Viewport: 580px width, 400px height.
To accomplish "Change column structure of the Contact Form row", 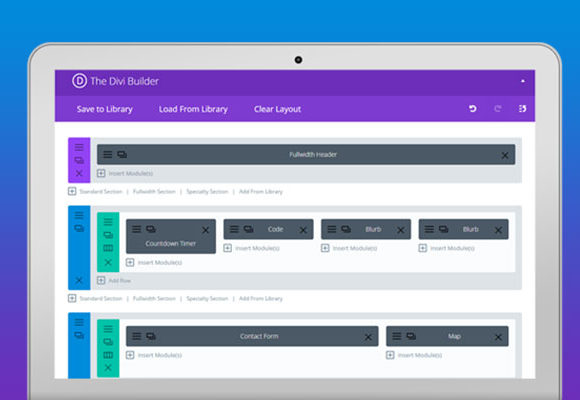I will 108,355.
